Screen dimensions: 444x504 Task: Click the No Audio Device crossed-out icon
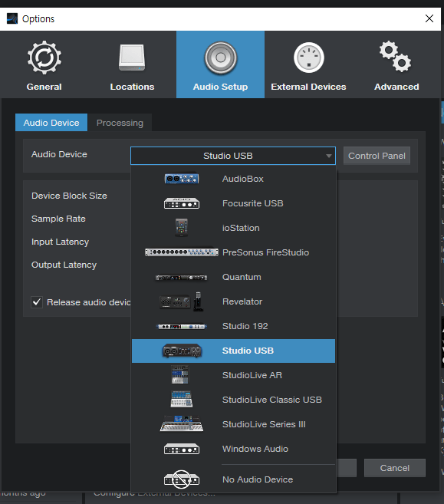[x=182, y=479]
